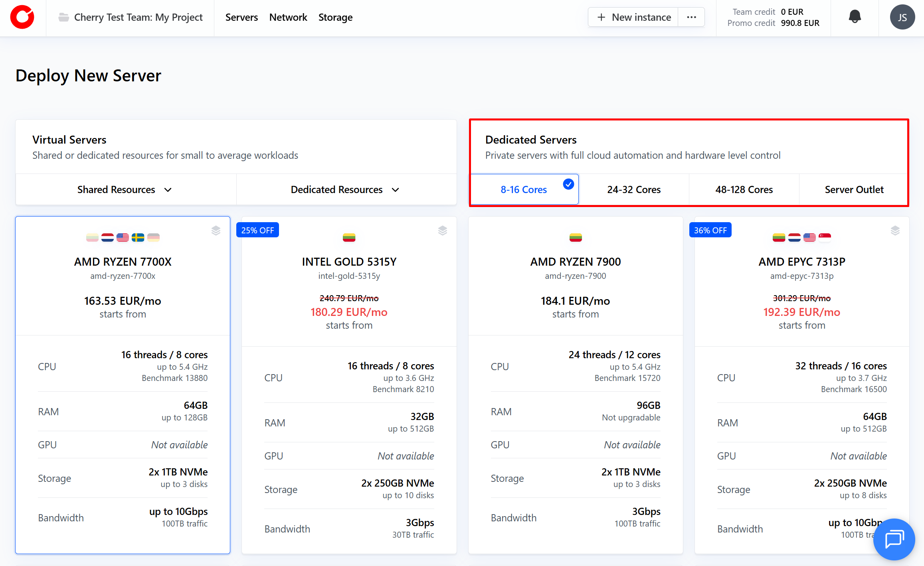
Task: Select the AMD Ryzen 7900 server card
Action: (575, 279)
